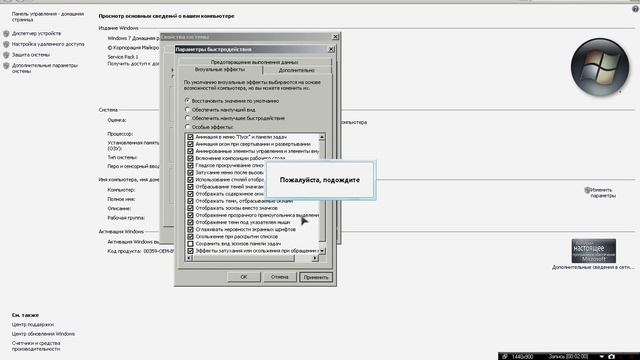Toggle icon label shadows checkbox
The image size is (640, 360).
coord(190,187)
